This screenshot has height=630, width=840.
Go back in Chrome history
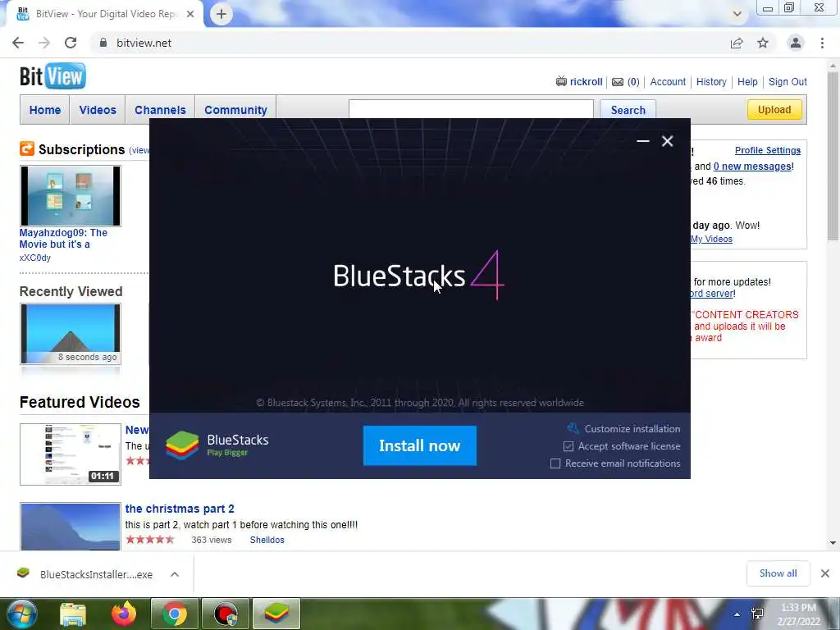pos(18,43)
